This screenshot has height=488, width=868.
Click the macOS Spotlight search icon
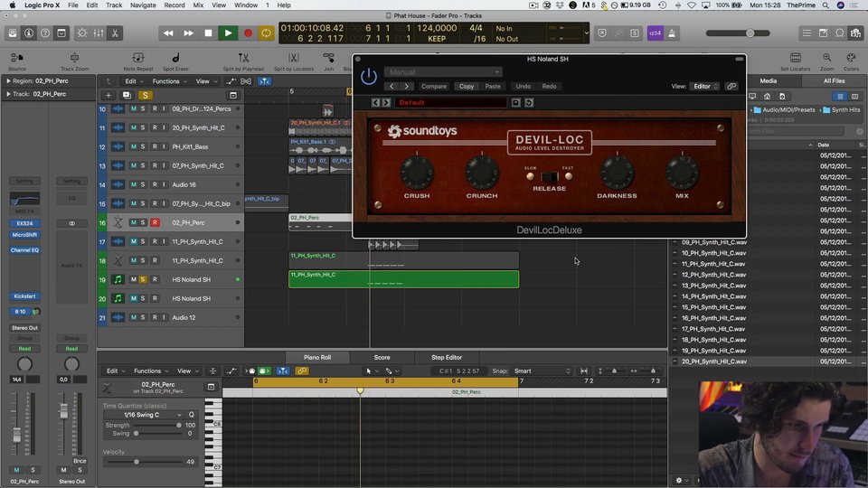(x=826, y=5)
